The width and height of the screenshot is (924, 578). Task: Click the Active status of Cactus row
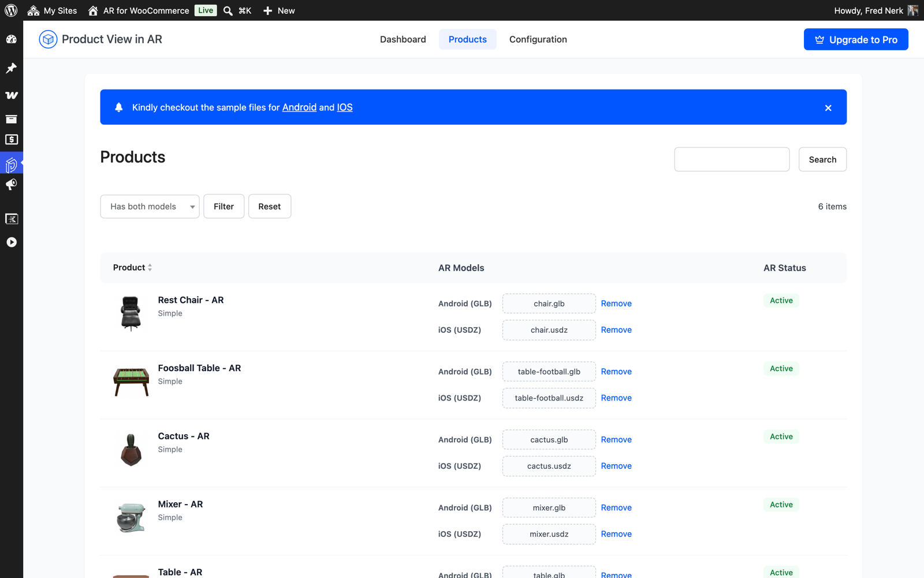(781, 437)
